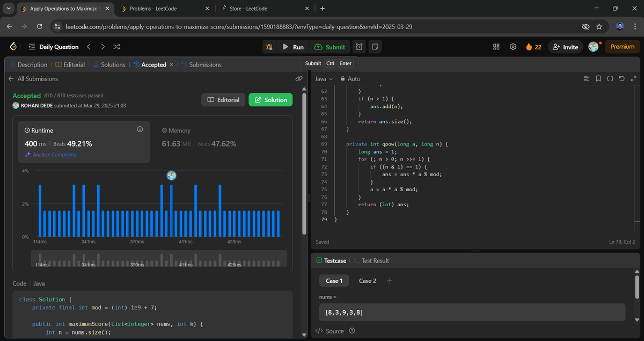Click the debugger bug icon
This screenshot has height=341, width=644.
[269, 47]
